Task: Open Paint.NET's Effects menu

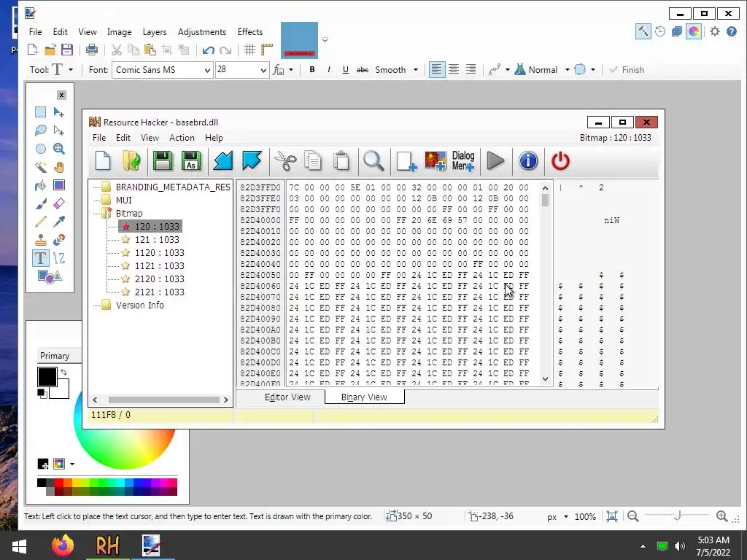Action: tap(250, 32)
